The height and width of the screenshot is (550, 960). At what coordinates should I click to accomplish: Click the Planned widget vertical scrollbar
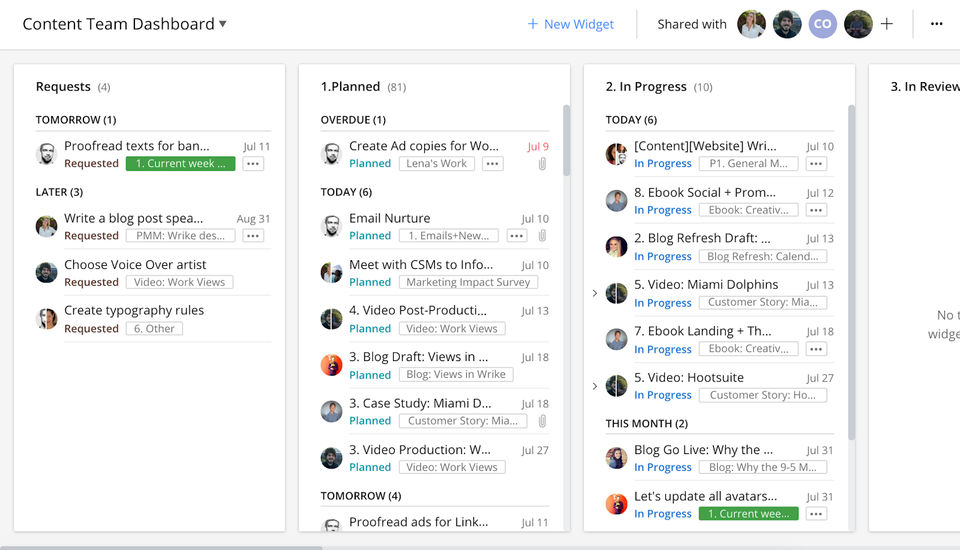point(566,141)
